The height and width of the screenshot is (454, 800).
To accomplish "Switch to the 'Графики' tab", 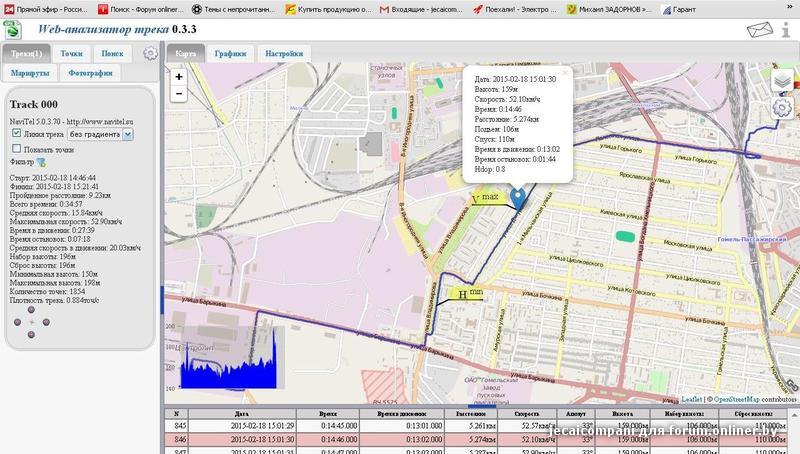I will click(x=230, y=54).
